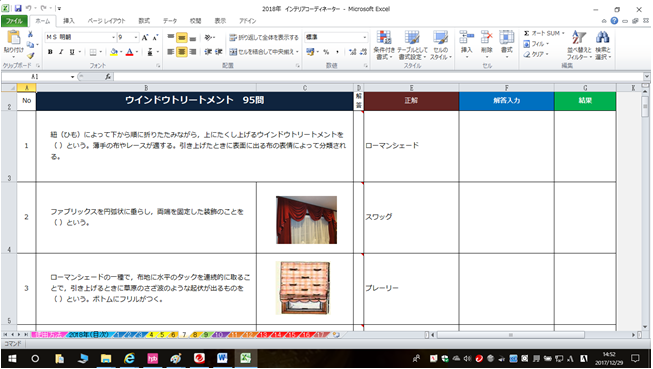Open the number format dropdown
The height and width of the screenshot is (369, 653).
[x=365, y=37]
